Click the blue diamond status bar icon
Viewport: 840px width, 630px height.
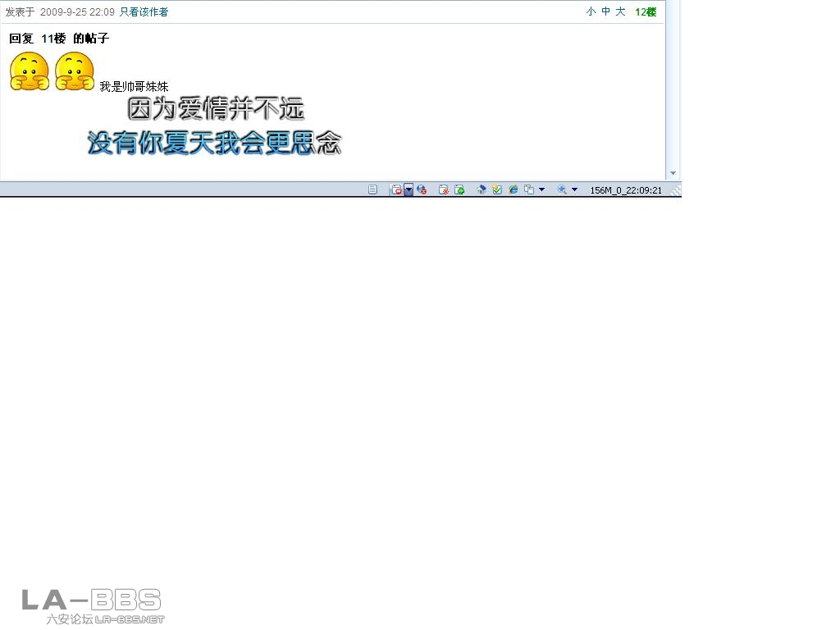click(482, 189)
